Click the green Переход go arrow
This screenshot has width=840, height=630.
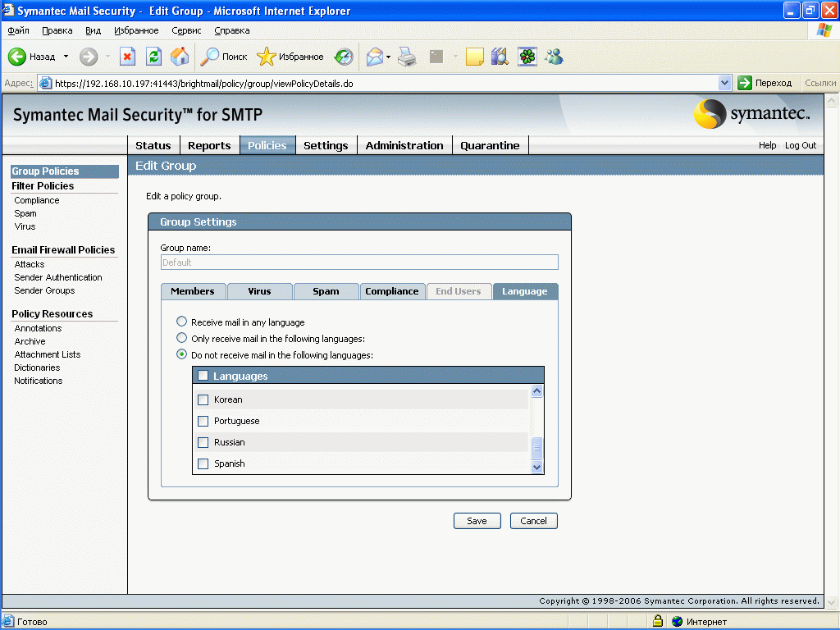745,83
